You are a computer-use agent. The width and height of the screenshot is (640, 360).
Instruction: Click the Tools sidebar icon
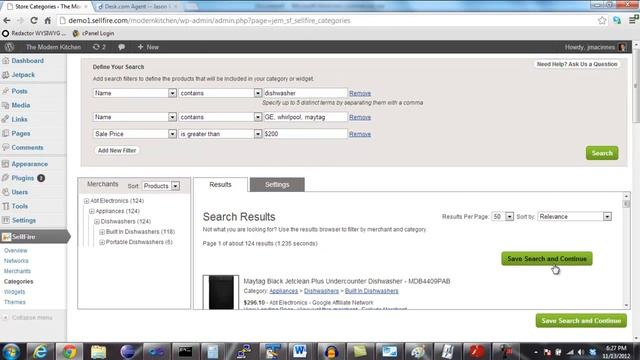[x=5, y=206]
